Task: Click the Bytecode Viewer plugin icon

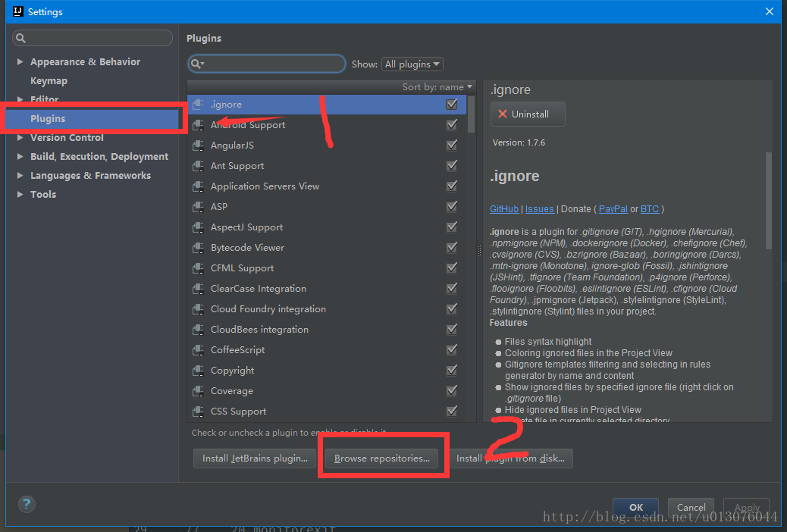Action: (198, 248)
